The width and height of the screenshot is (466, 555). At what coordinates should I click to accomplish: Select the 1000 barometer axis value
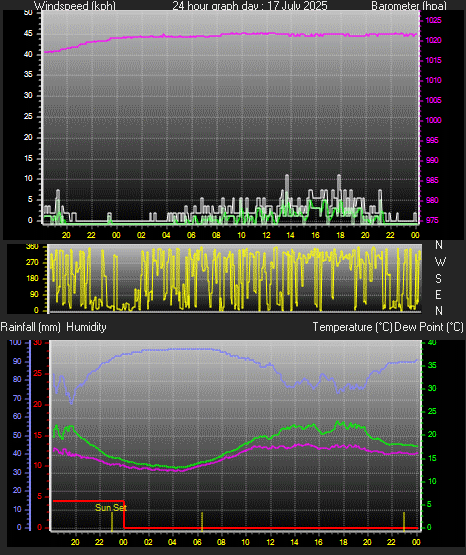[433, 120]
